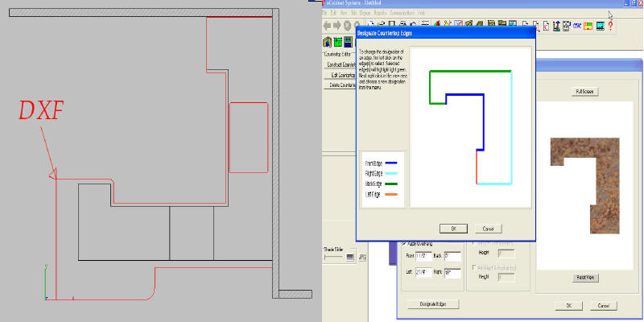Open the Communications menu
The image size is (644, 322).
click(402, 13)
